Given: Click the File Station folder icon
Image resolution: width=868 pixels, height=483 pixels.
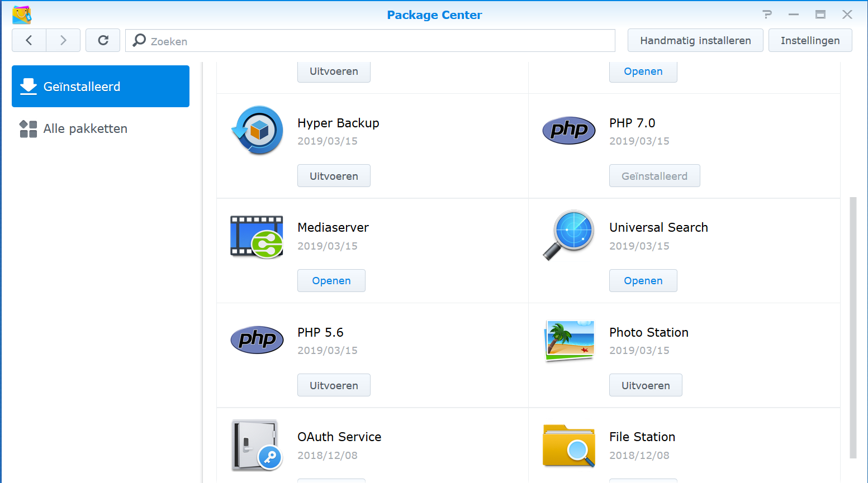Looking at the screenshot, I should coord(568,445).
